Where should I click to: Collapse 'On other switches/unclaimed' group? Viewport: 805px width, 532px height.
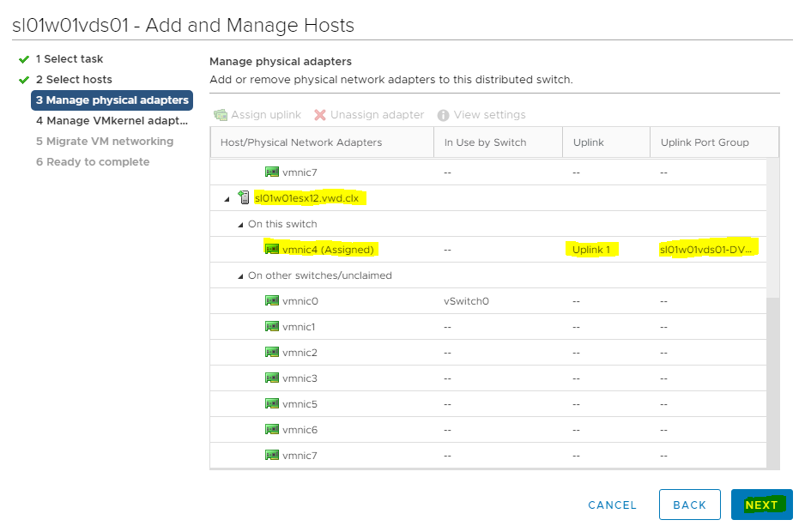click(240, 275)
